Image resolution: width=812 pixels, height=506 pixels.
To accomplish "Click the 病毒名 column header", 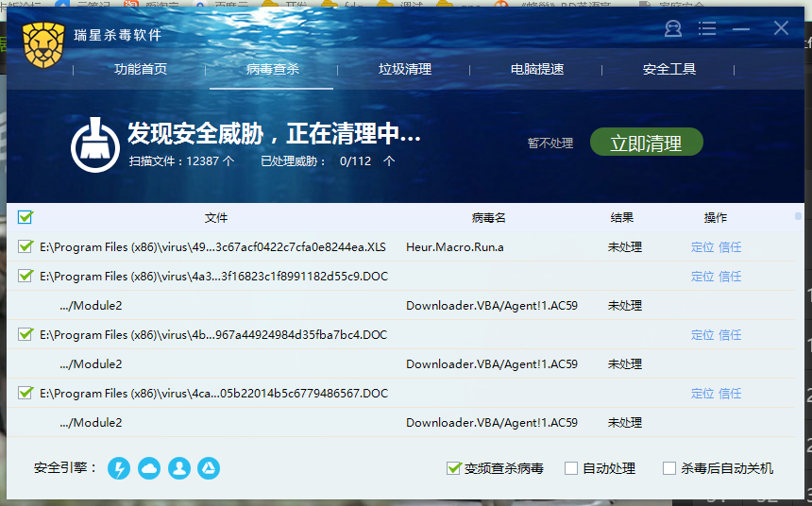I will coord(488,217).
